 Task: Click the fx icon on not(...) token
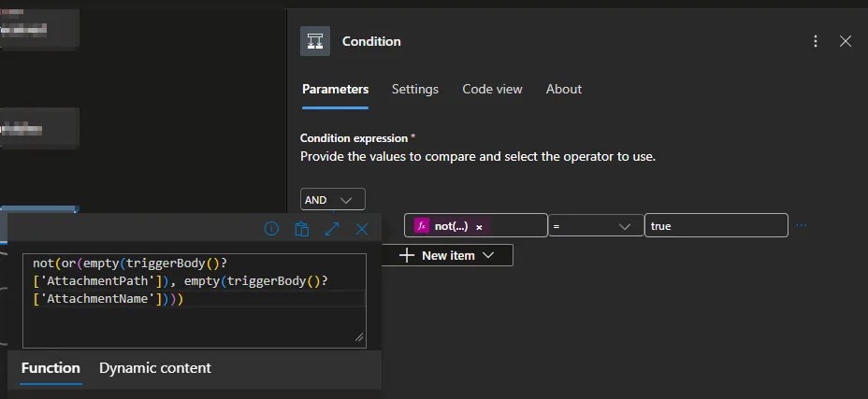pyautogui.click(x=422, y=226)
